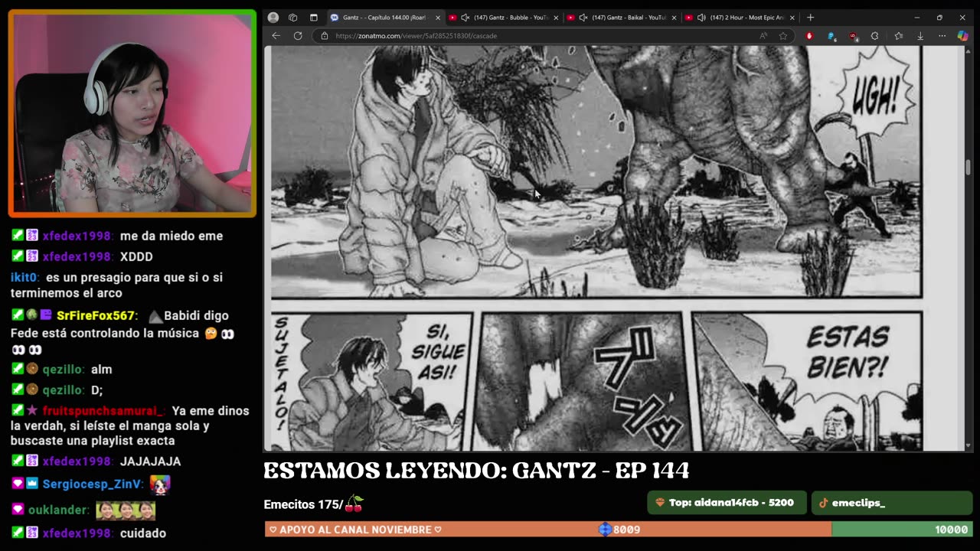Click the ESTAMOS LEYENDO: GANTZ - EP 144 title
980x551 pixels.
pos(476,471)
